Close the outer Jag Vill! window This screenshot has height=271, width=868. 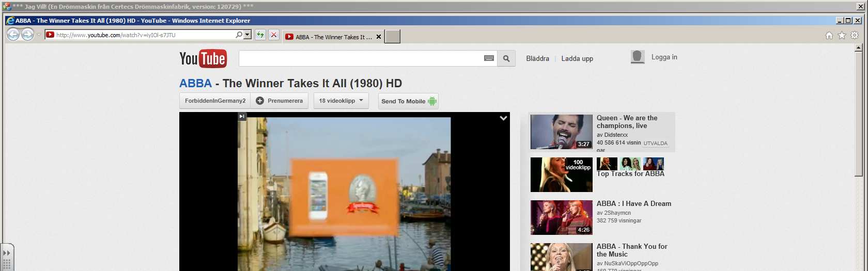tap(861, 7)
